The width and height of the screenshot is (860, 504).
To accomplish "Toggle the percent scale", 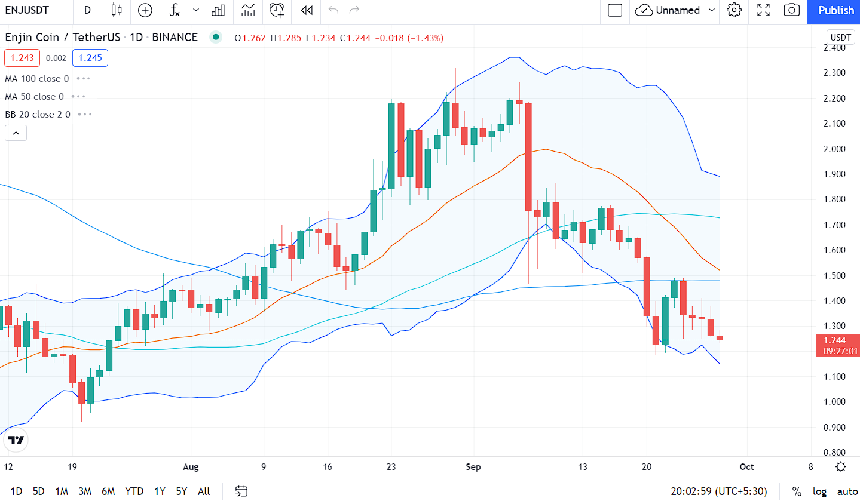I will point(797,491).
